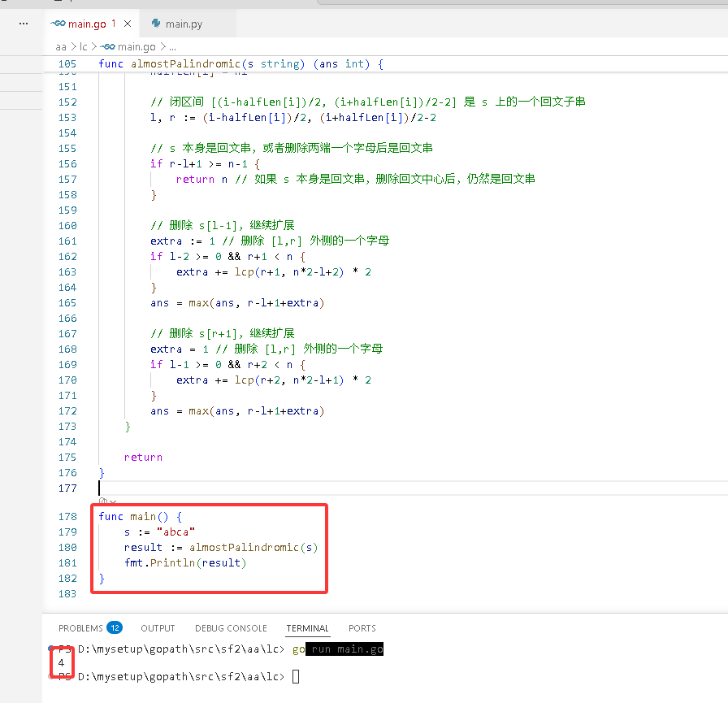The image size is (728, 703).
Task: Open the more actions ellipsis menu
Action: point(24,24)
